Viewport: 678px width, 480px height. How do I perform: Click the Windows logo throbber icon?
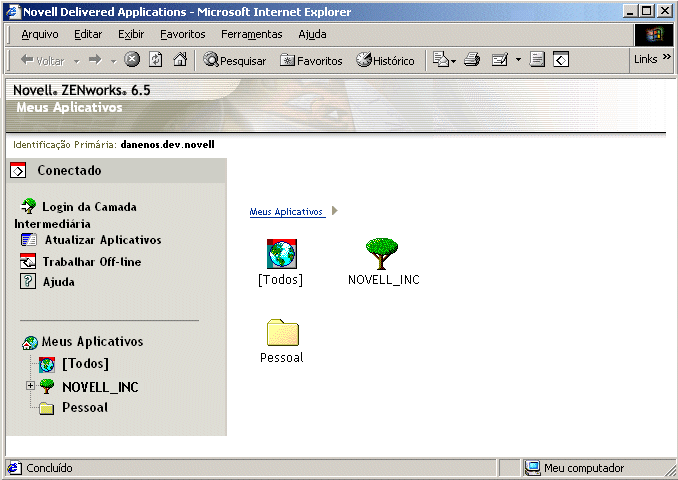[x=653, y=35]
